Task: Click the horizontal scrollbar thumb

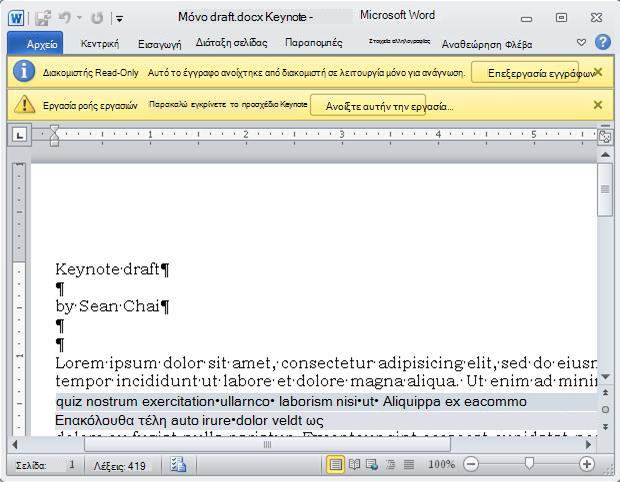Action: click(x=267, y=444)
